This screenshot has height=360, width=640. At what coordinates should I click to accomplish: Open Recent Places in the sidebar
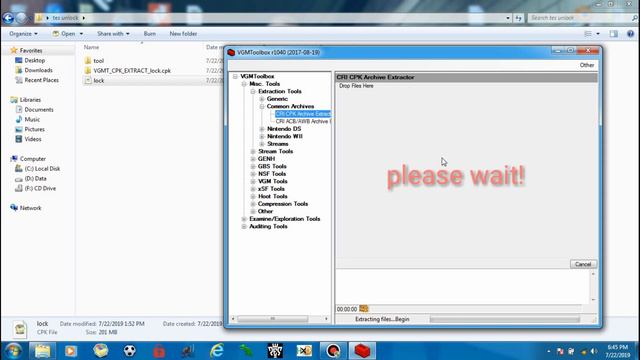click(x=41, y=80)
